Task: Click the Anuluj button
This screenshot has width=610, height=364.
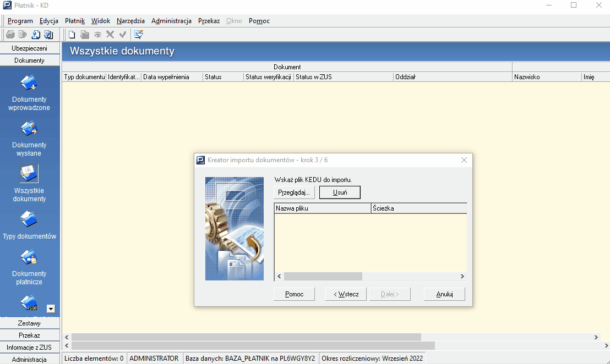Action: tap(444, 294)
